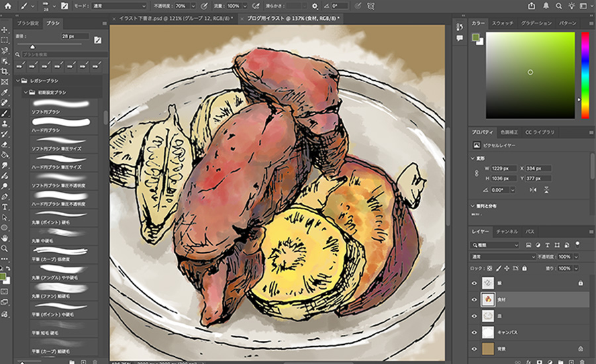Click the rainbow hue slider strip
The image size is (596, 364).
585,73
